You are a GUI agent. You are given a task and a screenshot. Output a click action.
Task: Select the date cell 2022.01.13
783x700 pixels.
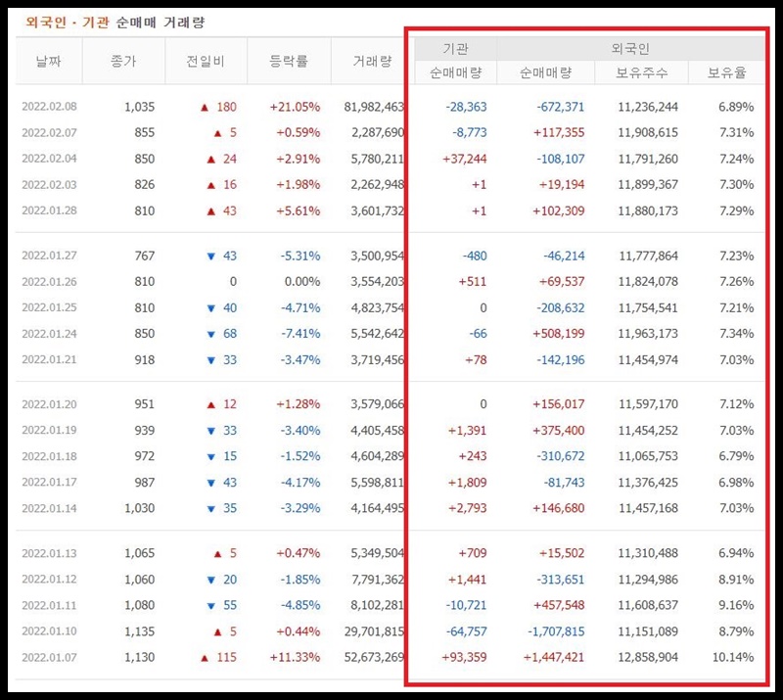click(50, 553)
